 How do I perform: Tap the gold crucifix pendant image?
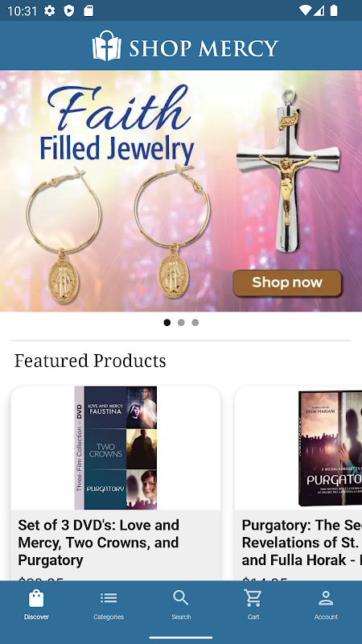coord(288,171)
